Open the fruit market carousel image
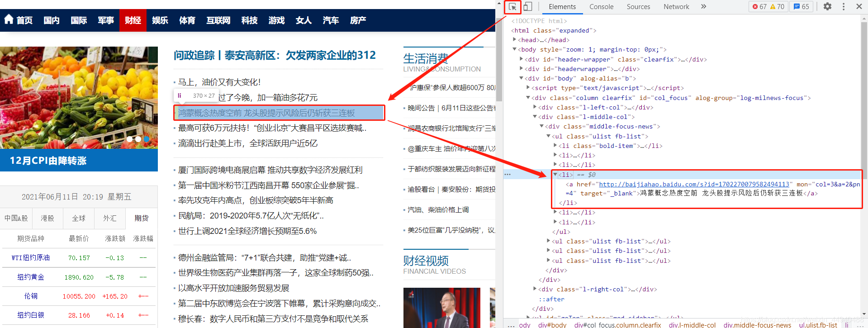The width and height of the screenshot is (868, 328). tap(79, 98)
